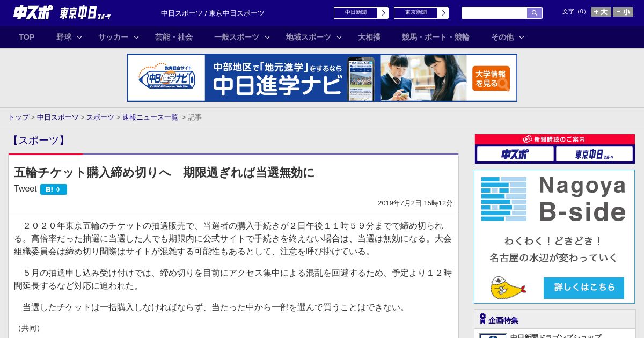
Task: Click 大学情報を見る button in banner
Action: [491, 78]
